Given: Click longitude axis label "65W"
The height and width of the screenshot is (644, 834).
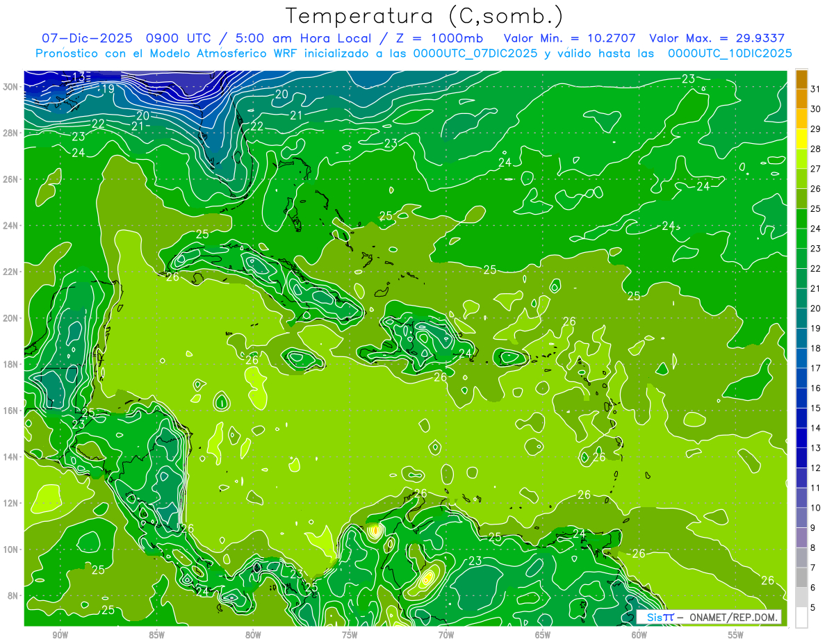Looking at the screenshot, I should pyautogui.click(x=543, y=635).
